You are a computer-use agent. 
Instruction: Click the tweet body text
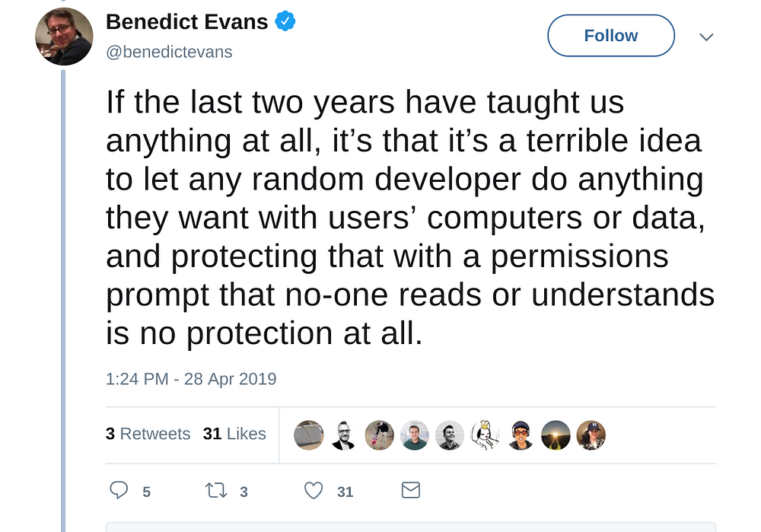click(x=410, y=218)
